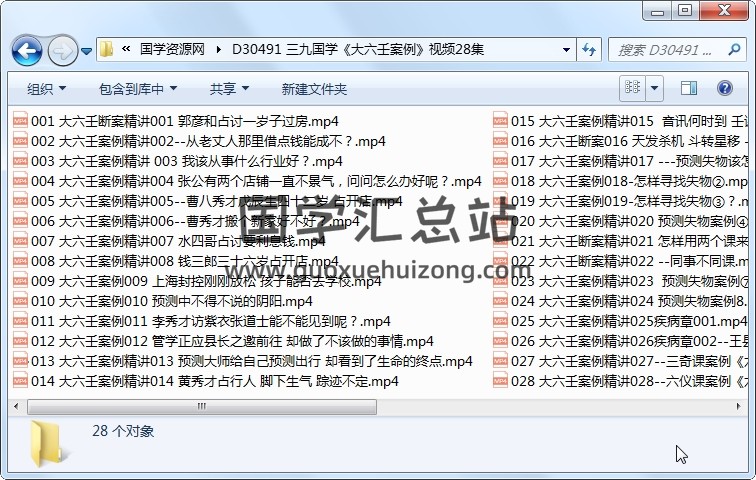
Task: Click MP4 icon of file 026
Action: point(500,341)
